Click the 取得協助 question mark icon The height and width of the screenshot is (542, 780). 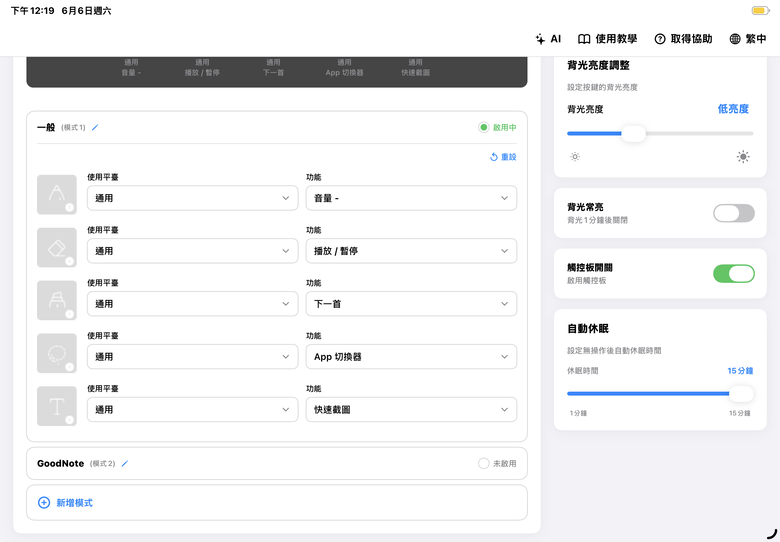click(660, 39)
